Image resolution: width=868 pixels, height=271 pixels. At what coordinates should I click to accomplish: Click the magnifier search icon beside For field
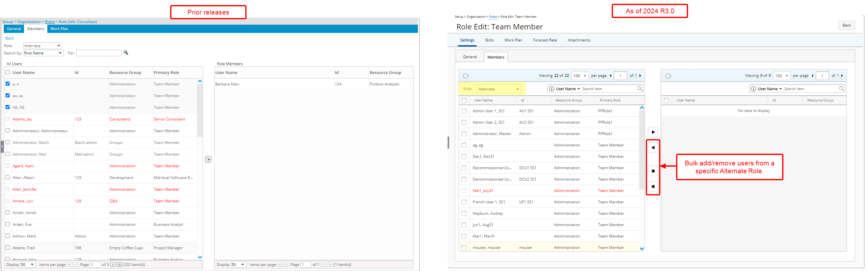[126, 52]
